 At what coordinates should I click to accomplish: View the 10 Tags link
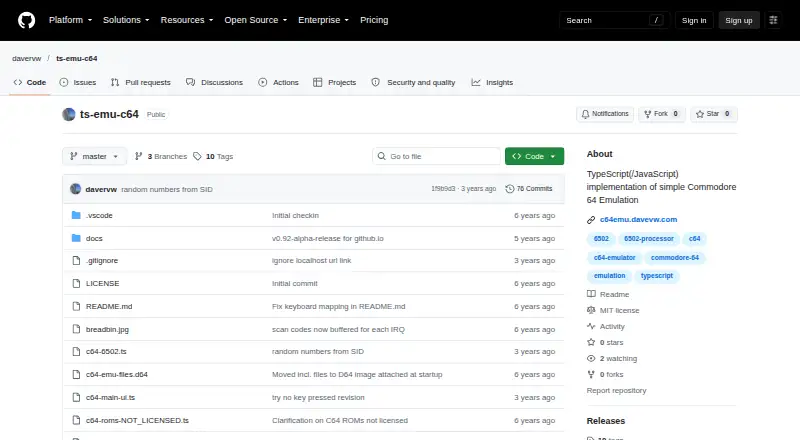(213, 156)
